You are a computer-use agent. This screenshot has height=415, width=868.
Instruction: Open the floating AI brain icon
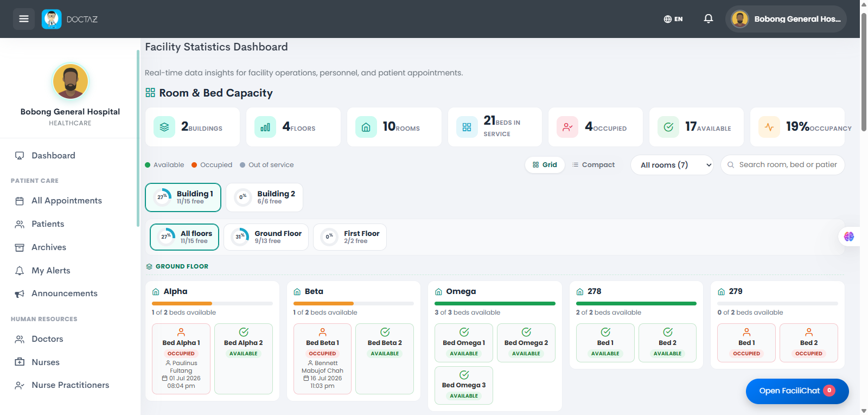click(849, 237)
